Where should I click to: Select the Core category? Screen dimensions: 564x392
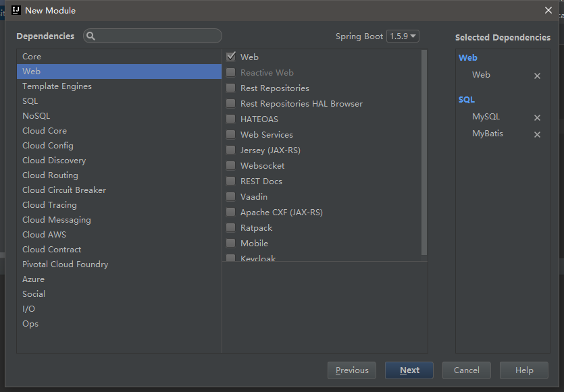pos(119,57)
